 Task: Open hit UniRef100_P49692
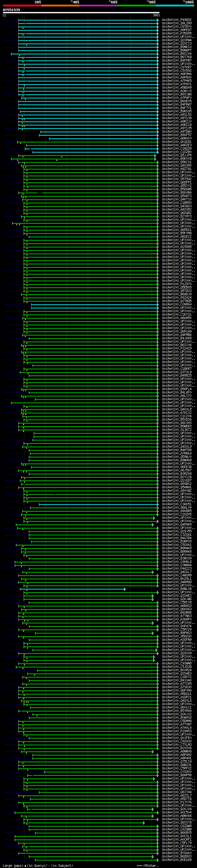[x=177, y=20]
